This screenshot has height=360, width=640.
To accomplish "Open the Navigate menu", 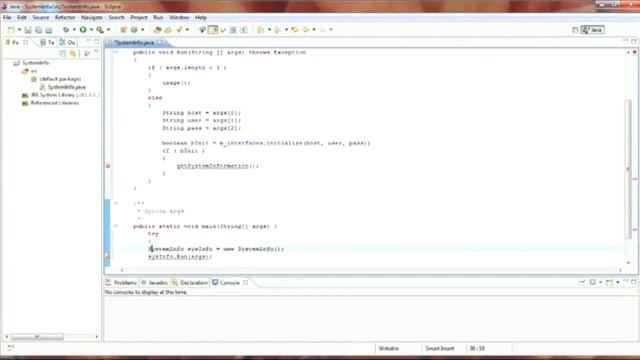I will tap(91, 18).
